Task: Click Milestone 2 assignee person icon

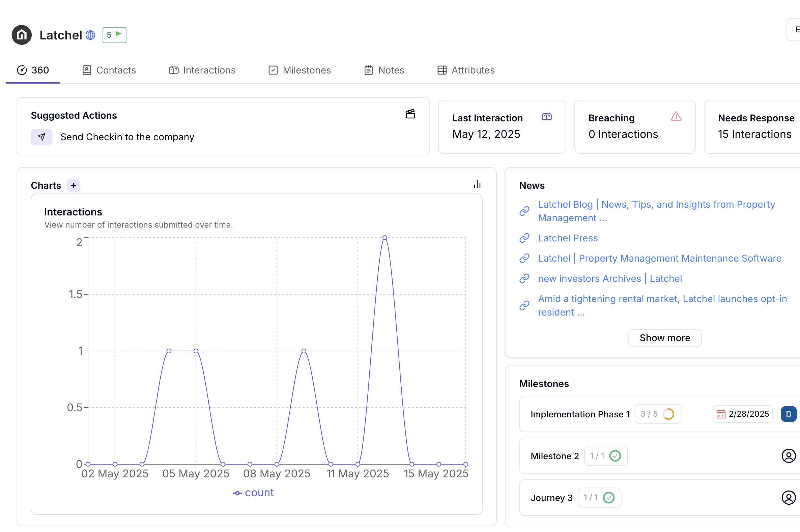Action: tap(788, 456)
